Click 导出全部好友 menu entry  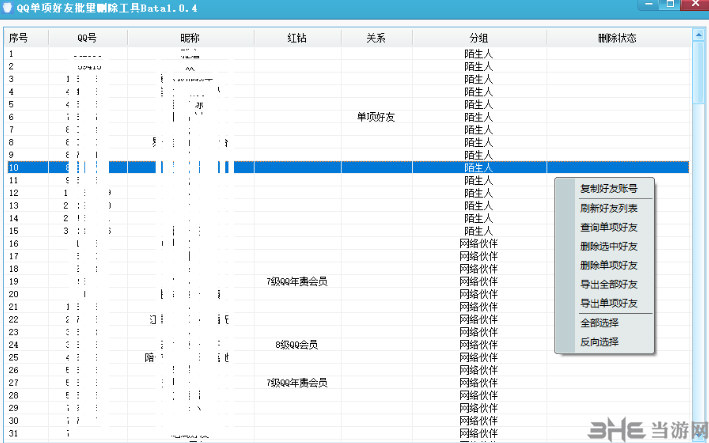tap(608, 284)
